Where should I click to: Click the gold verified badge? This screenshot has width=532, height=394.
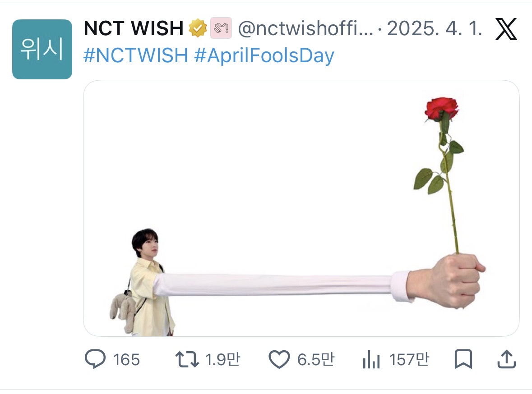(198, 29)
